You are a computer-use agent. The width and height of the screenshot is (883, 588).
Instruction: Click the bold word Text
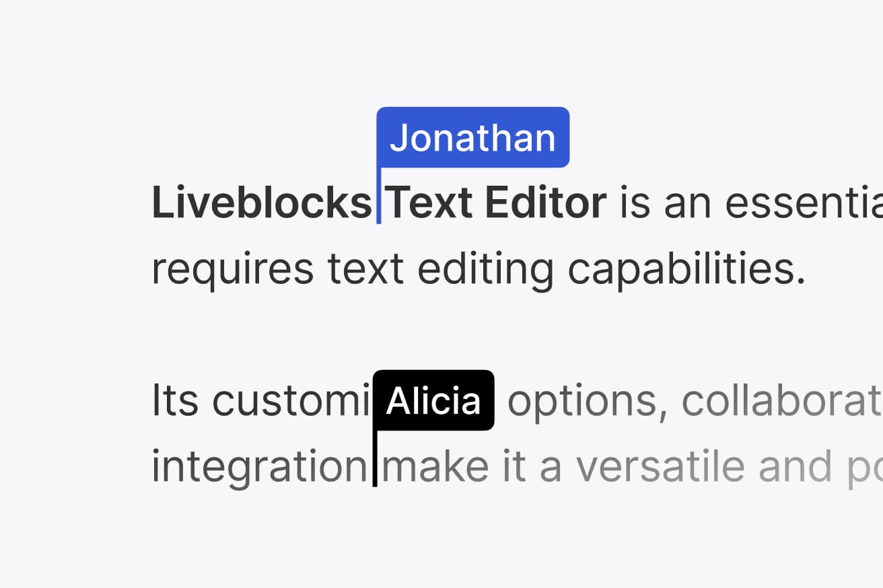click(430, 203)
